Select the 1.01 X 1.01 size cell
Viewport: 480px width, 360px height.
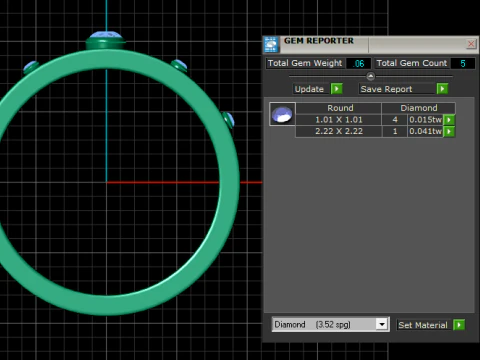339,120
